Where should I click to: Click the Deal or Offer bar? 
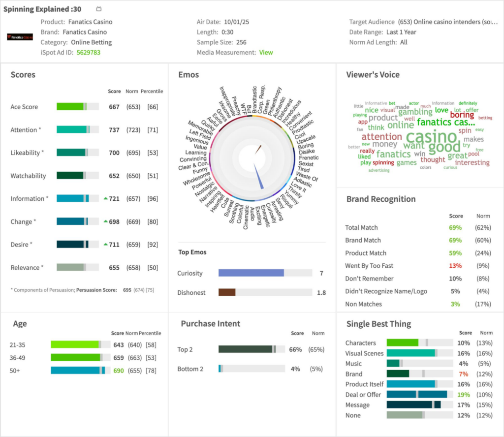click(x=416, y=394)
